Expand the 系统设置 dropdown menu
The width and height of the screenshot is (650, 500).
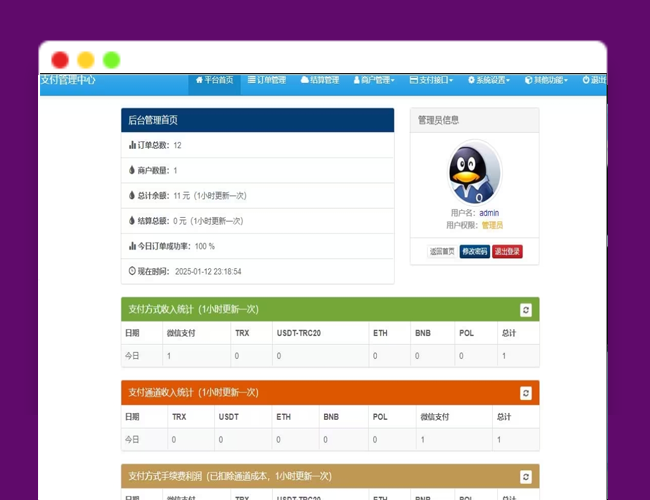(x=489, y=80)
